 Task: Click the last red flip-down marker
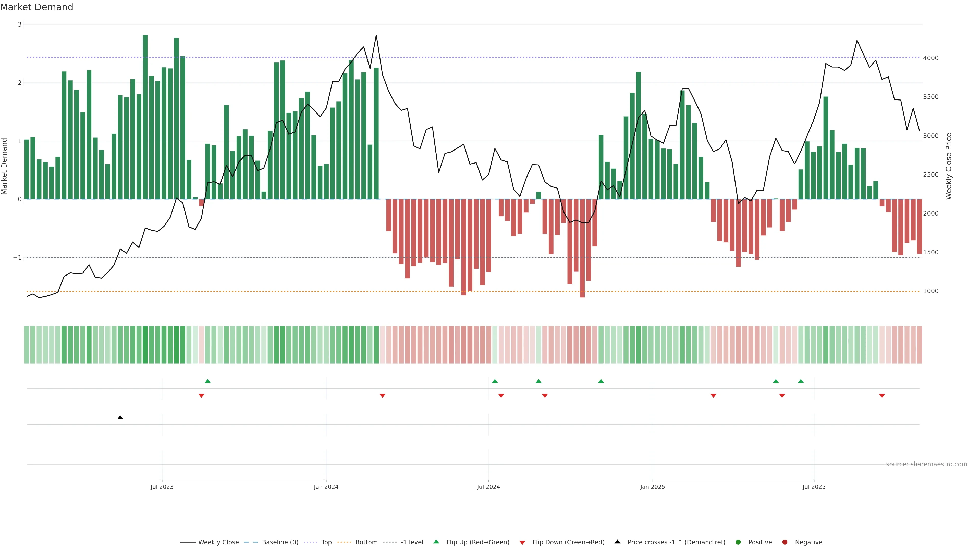tap(882, 396)
